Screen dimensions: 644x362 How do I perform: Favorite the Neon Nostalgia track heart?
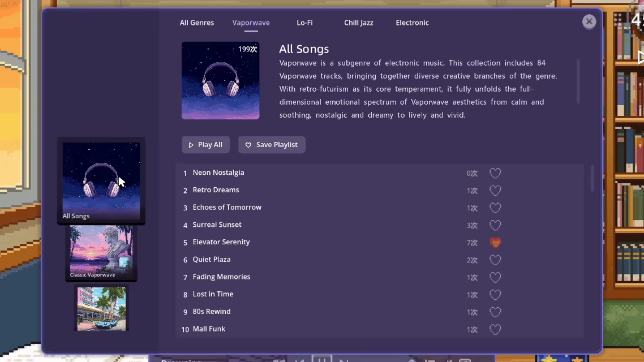[x=495, y=173]
